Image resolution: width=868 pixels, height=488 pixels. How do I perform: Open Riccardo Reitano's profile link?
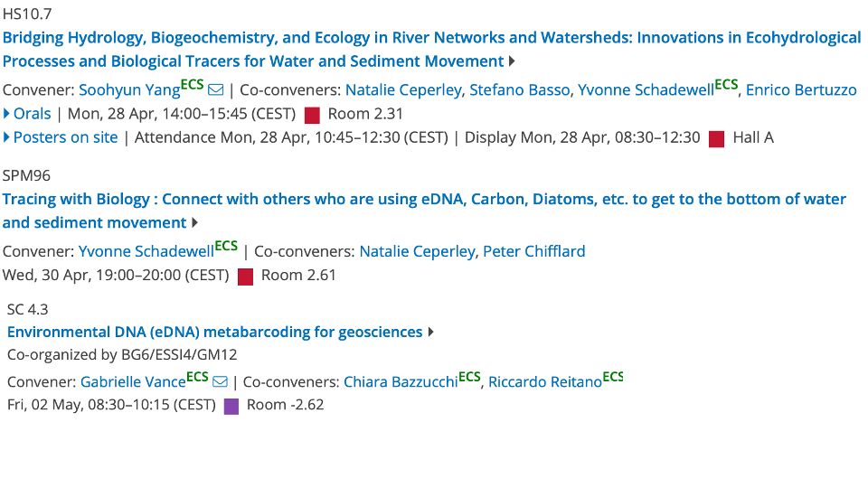544,381
